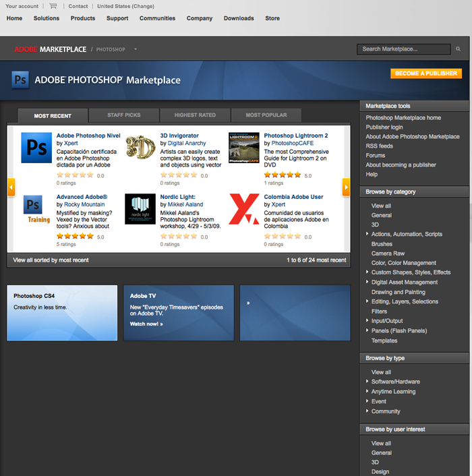Click the Your account link
Image resolution: width=472 pixels, height=476 pixels.
point(22,6)
